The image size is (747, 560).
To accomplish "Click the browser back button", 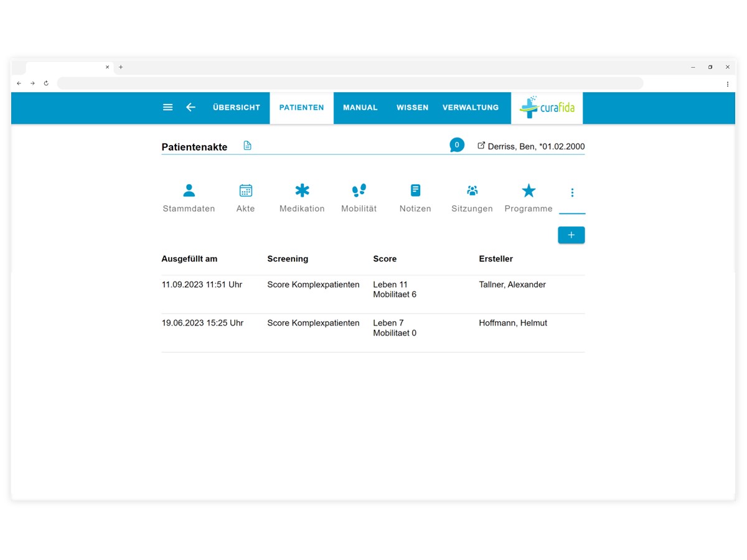I will point(19,83).
